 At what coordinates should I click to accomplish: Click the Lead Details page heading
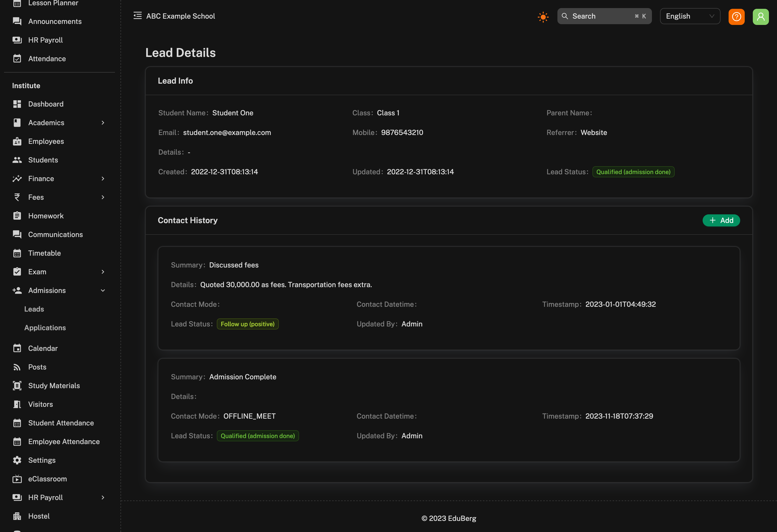(181, 53)
